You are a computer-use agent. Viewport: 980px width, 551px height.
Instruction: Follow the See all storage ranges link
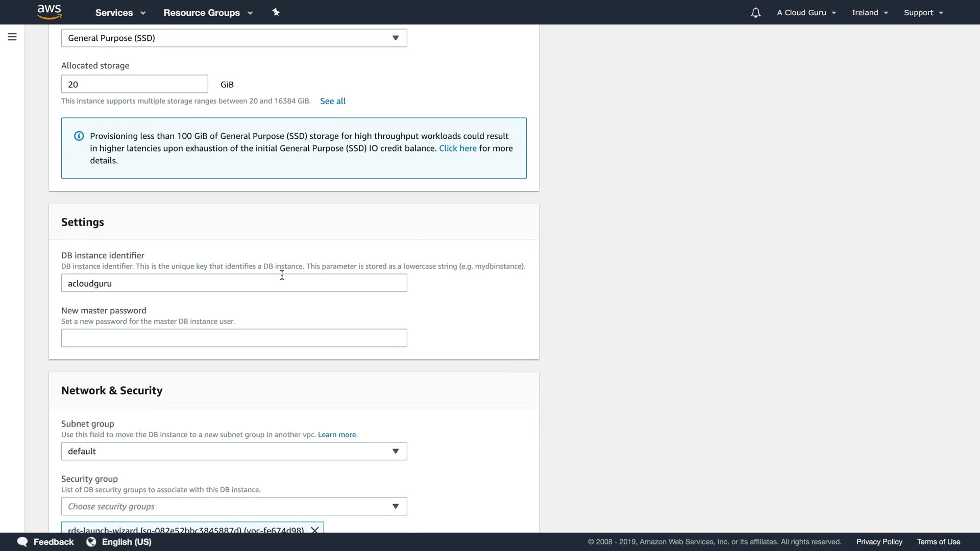pyautogui.click(x=332, y=101)
